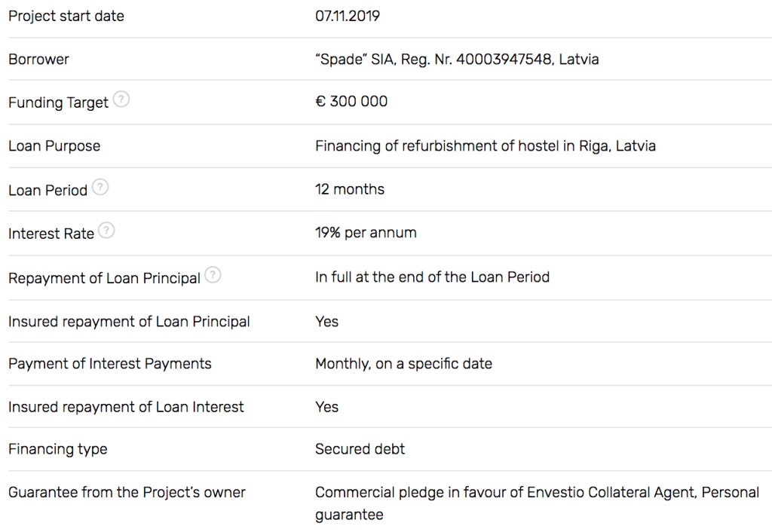
Task: Click the help icon beside Funding Target
Action: [x=121, y=99]
